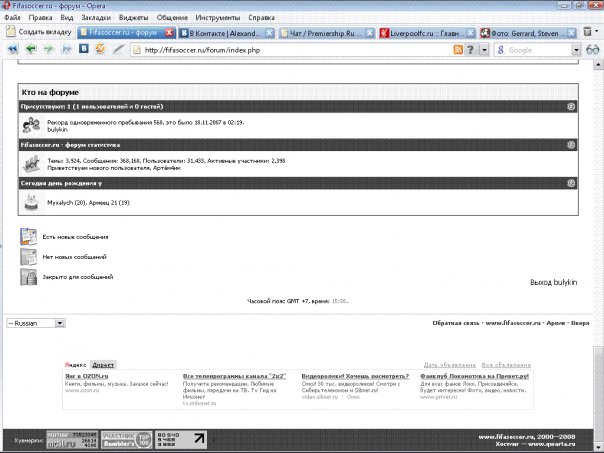The height and width of the screenshot is (453, 604).
Task: Open the Справка menu
Action: [261, 18]
